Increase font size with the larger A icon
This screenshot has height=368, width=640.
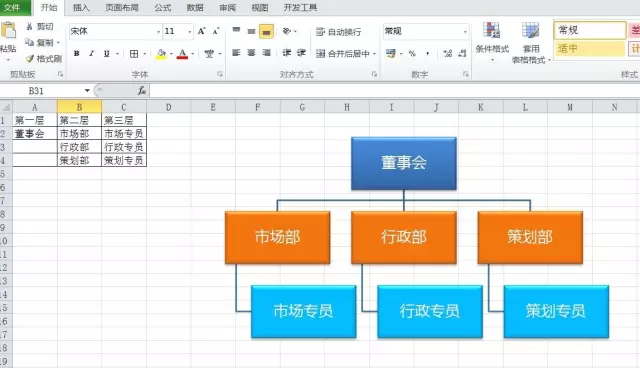coord(202,31)
